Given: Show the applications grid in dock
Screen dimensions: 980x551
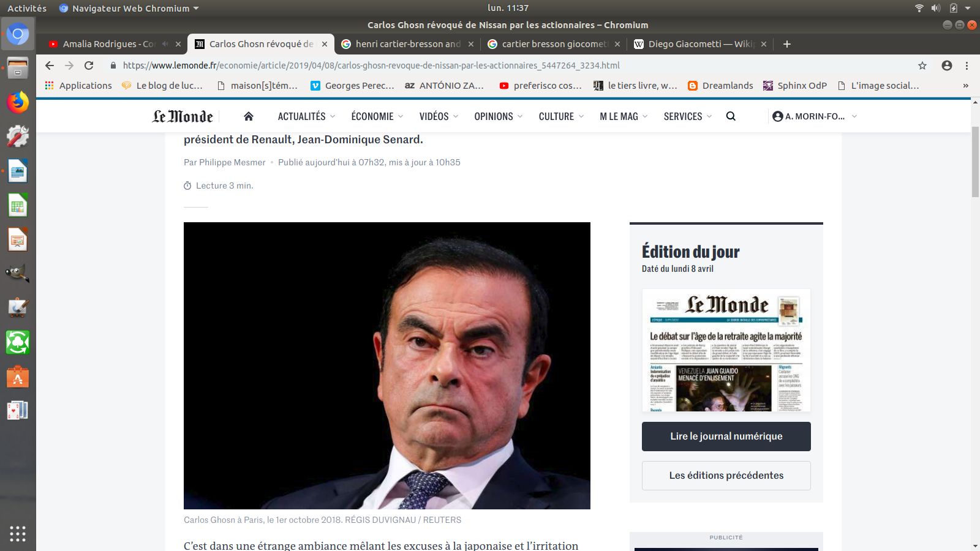Looking at the screenshot, I should tap(18, 533).
